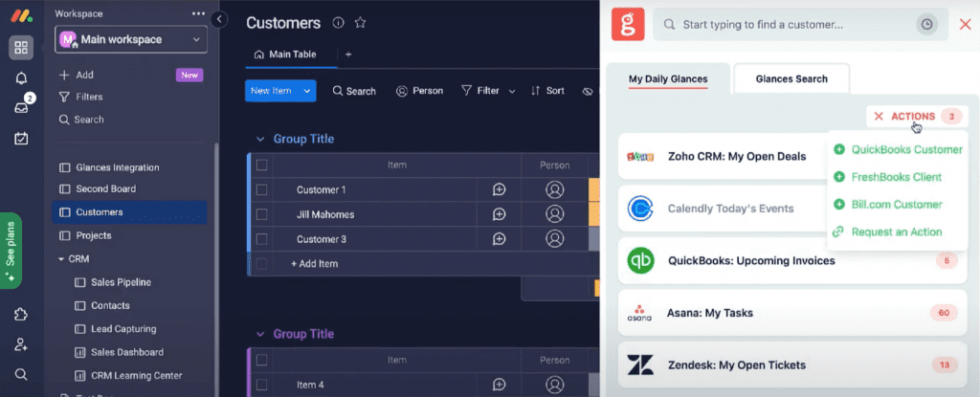
Task: Click Search in the board toolbar
Action: coord(354,91)
